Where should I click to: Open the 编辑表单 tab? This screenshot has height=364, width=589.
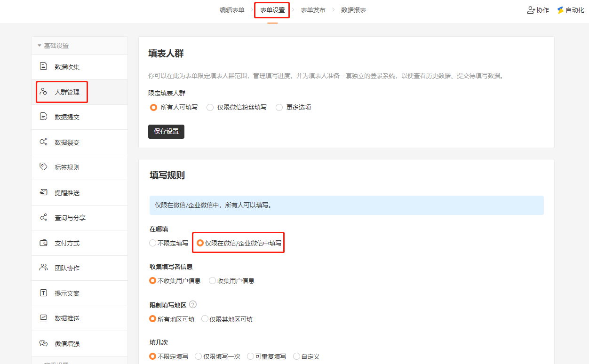click(x=232, y=10)
